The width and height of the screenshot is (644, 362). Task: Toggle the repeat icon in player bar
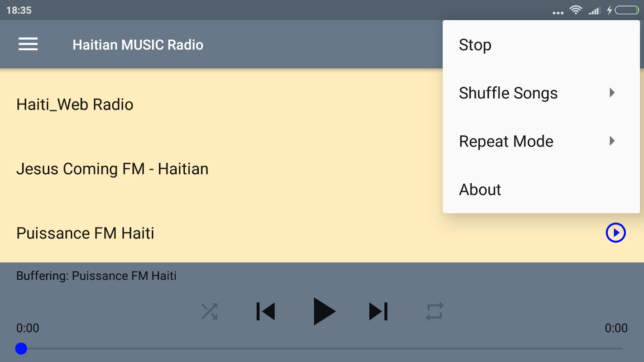[434, 312]
